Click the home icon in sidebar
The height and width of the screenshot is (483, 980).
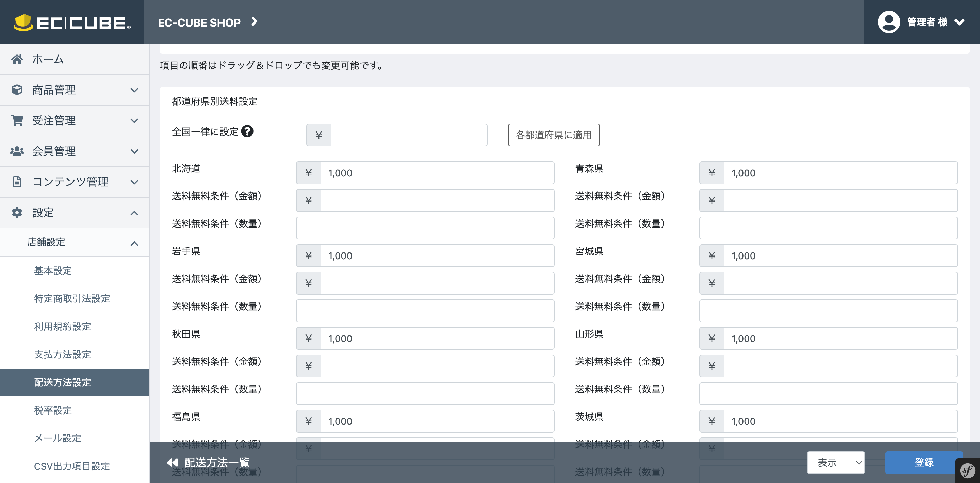17,59
